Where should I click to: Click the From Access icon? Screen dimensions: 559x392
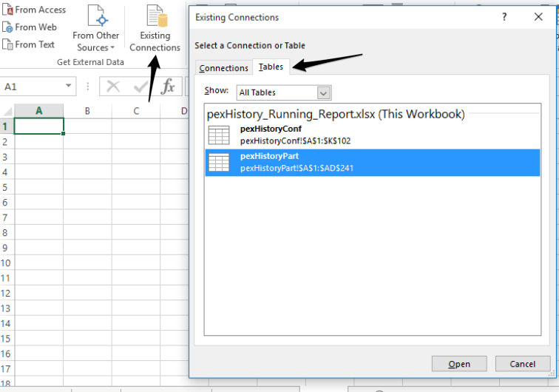tap(7, 10)
